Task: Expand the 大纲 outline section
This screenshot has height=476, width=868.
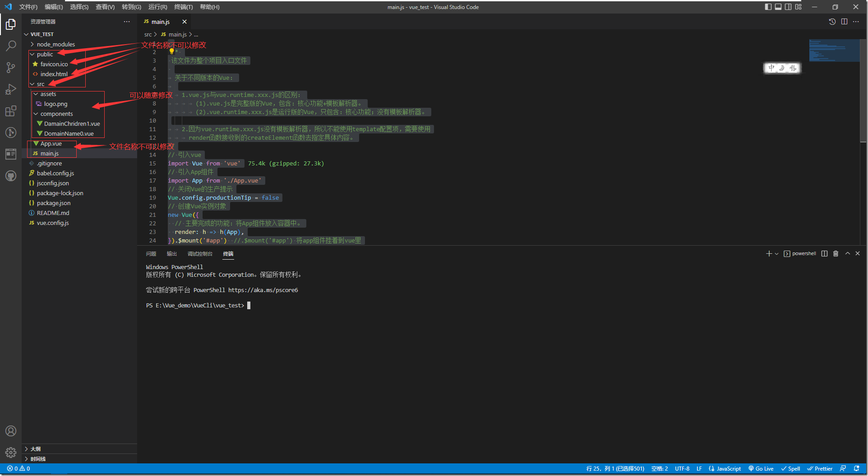Action: [x=79, y=449]
